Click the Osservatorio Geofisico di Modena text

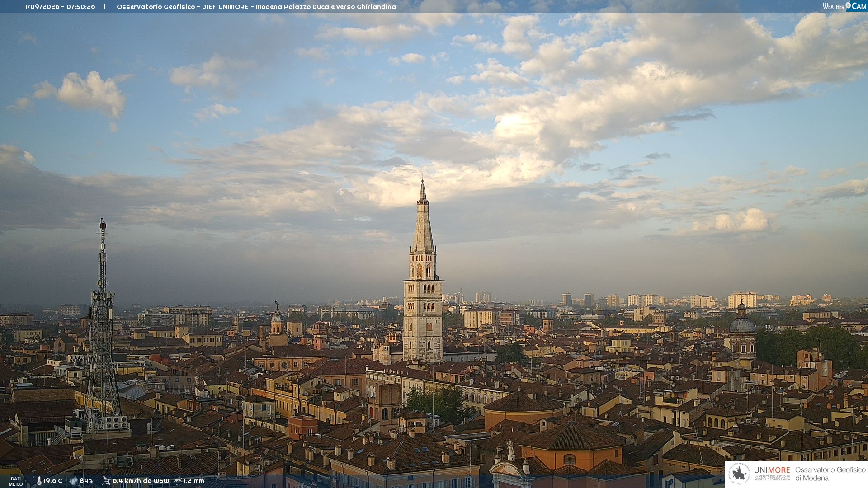point(830,474)
